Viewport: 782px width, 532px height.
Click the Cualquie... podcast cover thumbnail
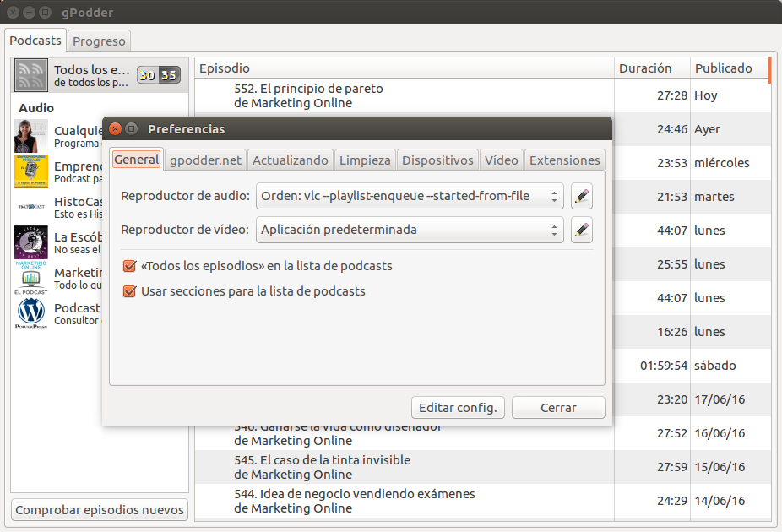31,136
